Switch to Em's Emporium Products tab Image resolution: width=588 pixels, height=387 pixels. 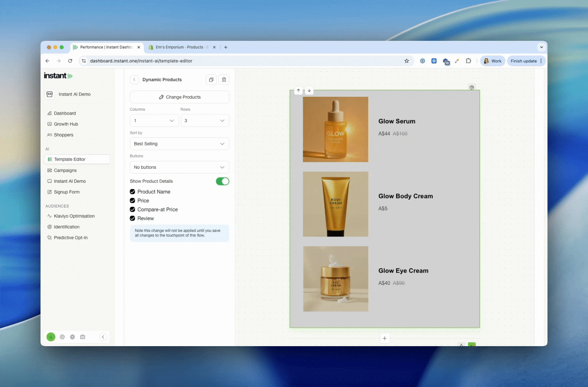(179, 47)
